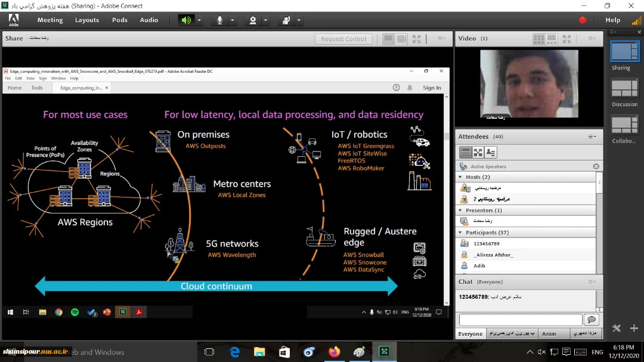644x362 pixels.
Task: Select Share pod fit-width view icon
Action: (x=388, y=39)
